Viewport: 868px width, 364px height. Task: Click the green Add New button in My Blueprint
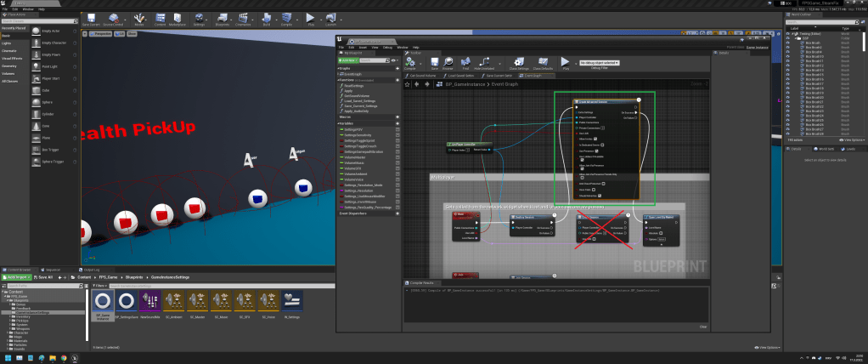point(350,61)
